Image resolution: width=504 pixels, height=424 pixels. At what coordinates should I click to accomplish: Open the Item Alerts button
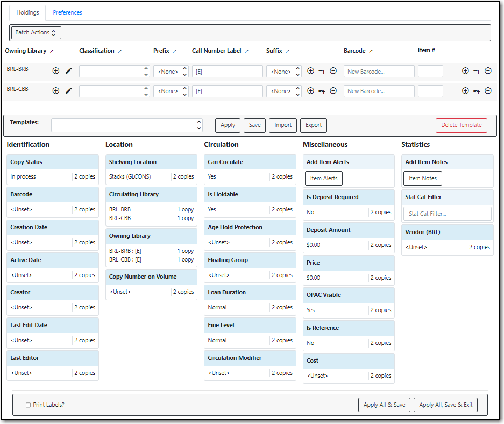(x=323, y=179)
